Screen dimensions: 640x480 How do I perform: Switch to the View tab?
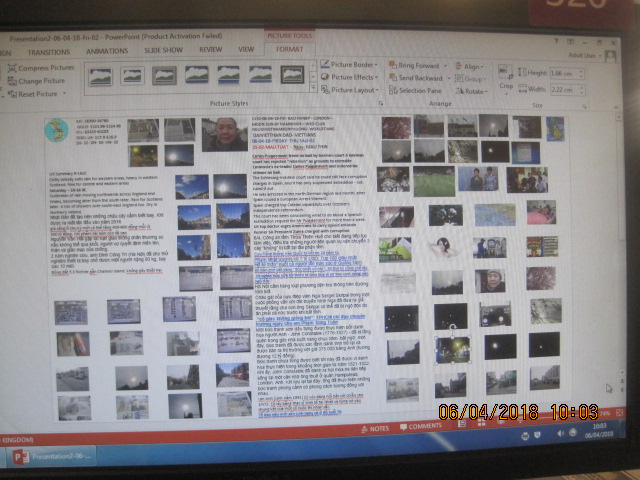[246, 49]
